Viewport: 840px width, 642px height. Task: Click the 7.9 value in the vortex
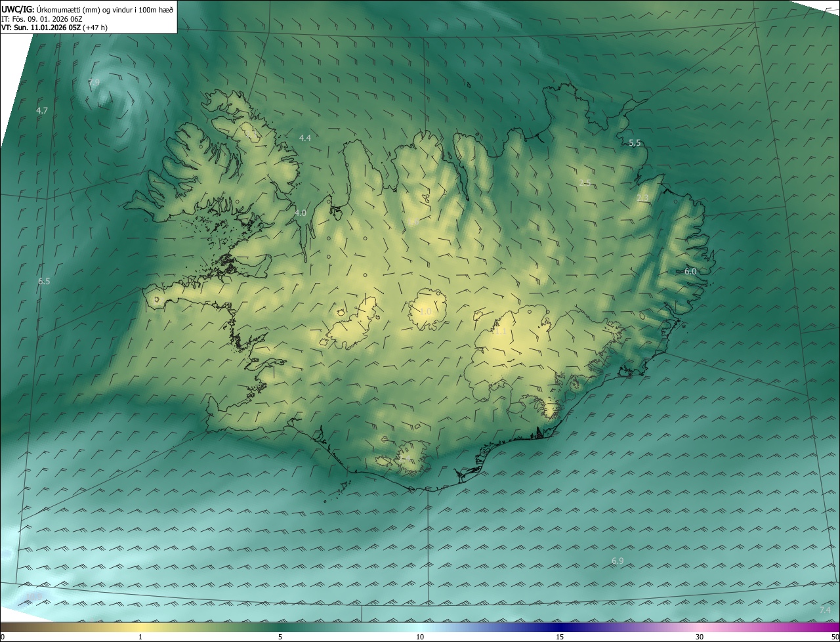(94, 82)
